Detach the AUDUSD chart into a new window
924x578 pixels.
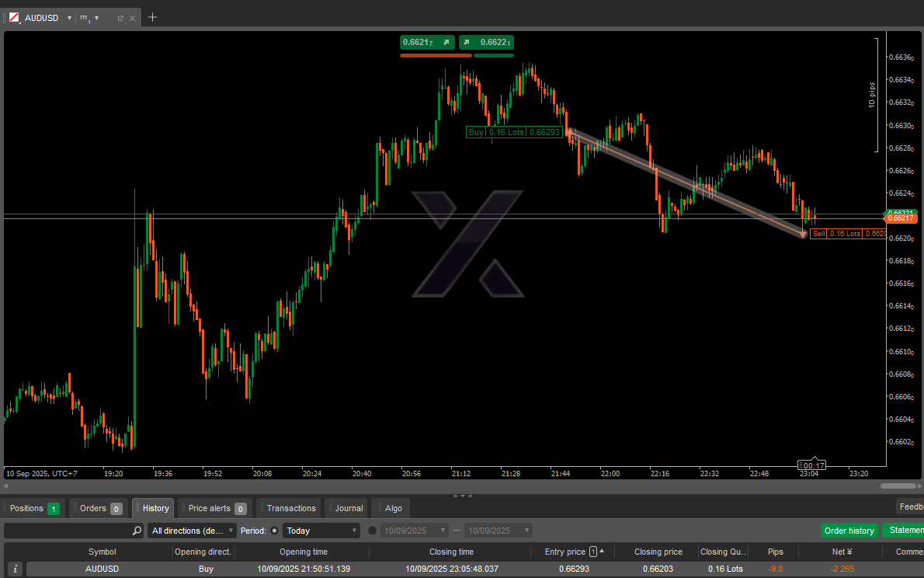coord(120,17)
